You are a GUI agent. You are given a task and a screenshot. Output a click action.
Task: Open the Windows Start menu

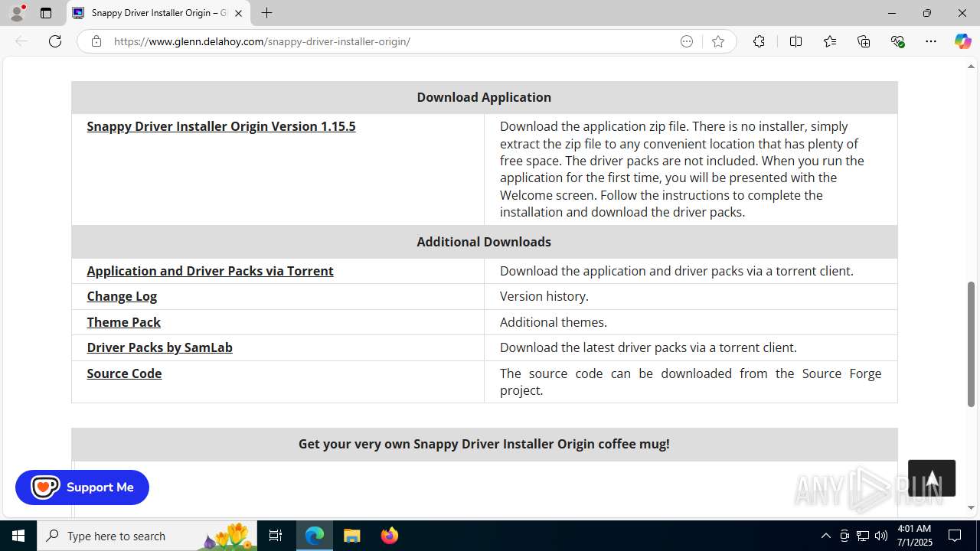18,536
